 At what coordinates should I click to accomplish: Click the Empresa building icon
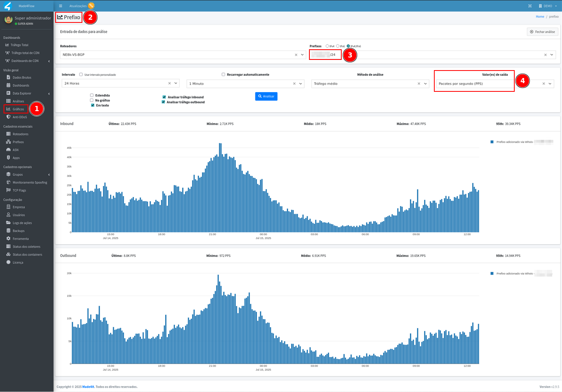click(8, 207)
